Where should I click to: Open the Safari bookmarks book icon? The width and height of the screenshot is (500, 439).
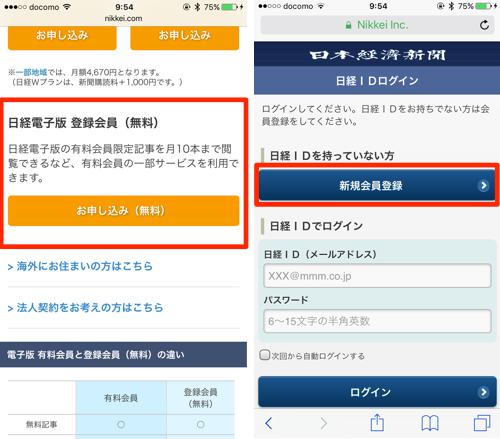(430, 423)
